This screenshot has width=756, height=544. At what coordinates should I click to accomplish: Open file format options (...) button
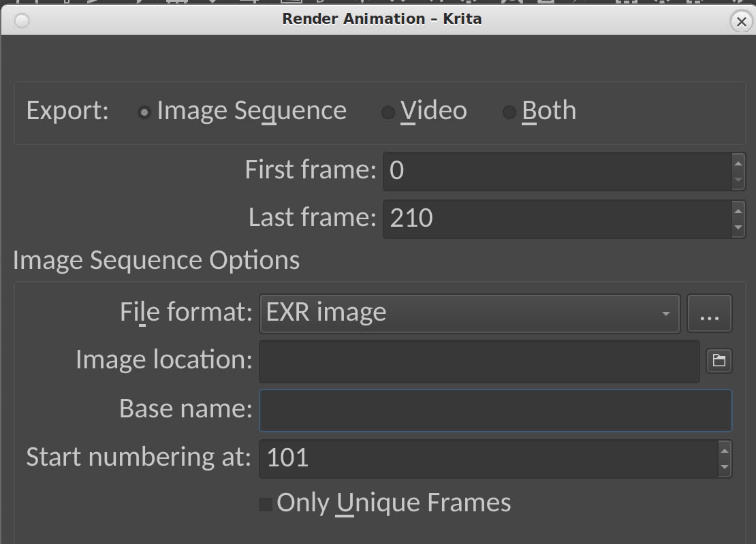pyautogui.click(x=709, y=314)
